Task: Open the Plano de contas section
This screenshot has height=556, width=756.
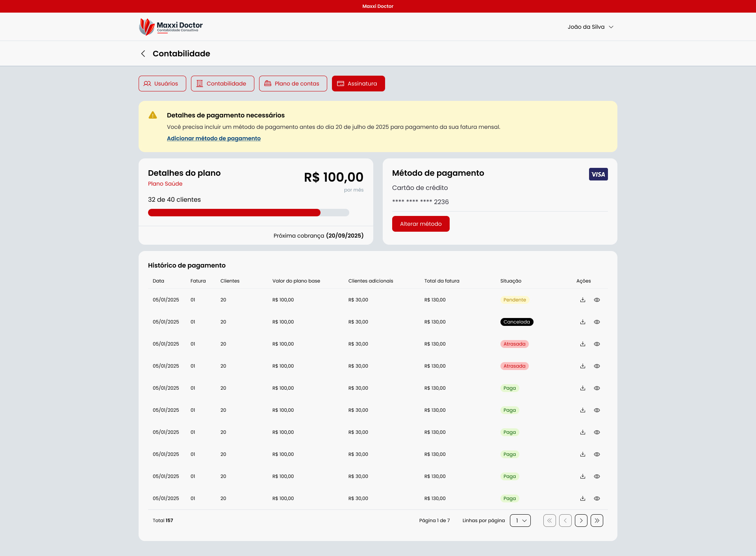Action: point(293,83)
